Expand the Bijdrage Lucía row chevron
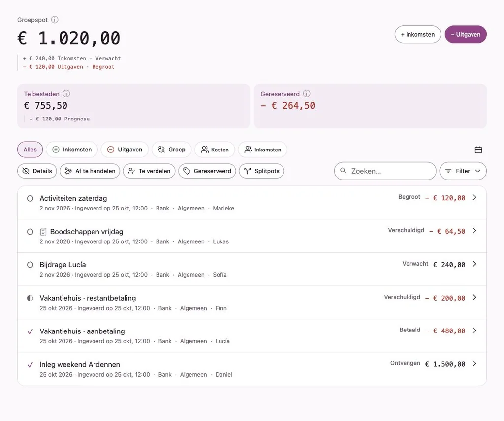This screenshot has width=504, height=421. click(x=475, y=264)
